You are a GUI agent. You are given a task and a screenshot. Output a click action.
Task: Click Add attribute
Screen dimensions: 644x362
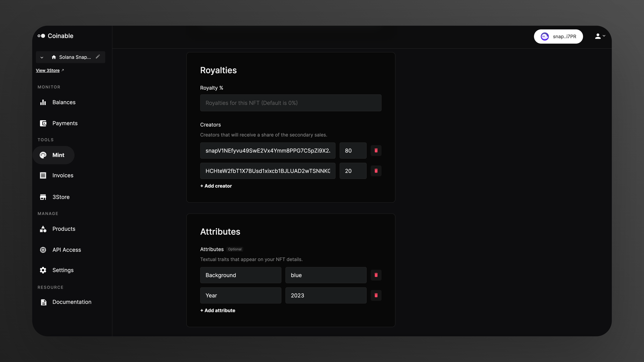(x=217, y=310)
